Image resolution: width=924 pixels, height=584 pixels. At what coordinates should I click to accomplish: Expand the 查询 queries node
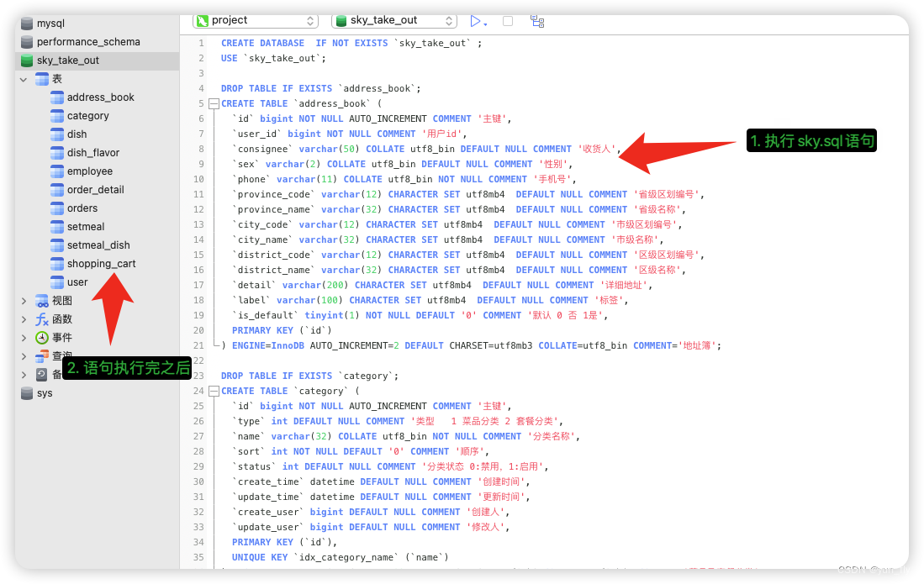(x=24, y=356)
